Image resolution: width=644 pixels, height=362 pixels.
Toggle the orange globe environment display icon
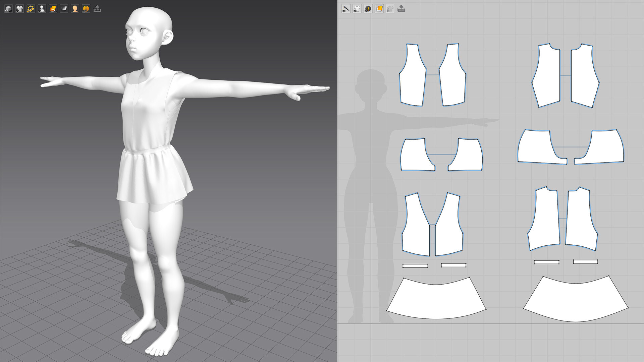pos(86,9)
